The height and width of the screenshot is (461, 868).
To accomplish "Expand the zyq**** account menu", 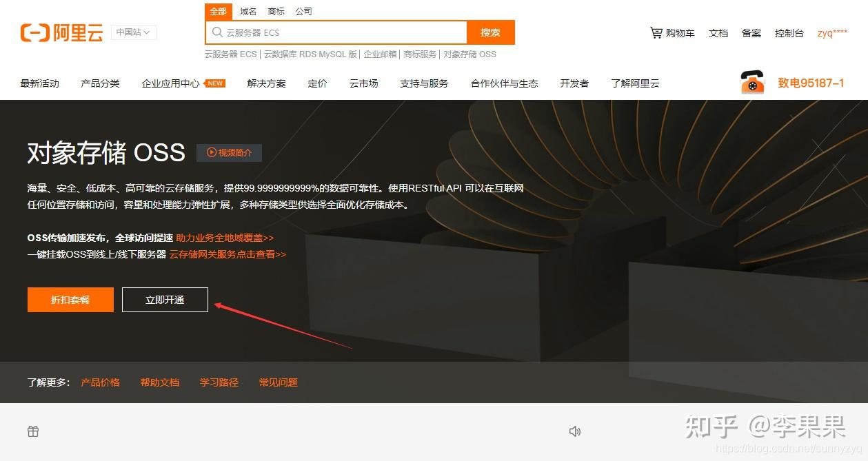I will coord(831,33).
